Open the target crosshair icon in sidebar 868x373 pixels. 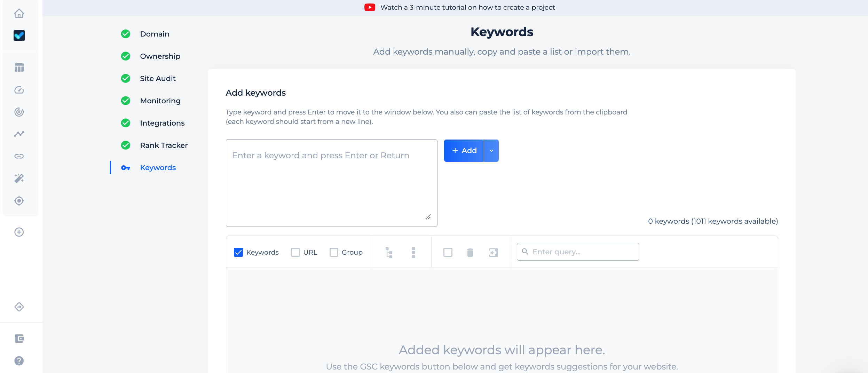point(19,201)
